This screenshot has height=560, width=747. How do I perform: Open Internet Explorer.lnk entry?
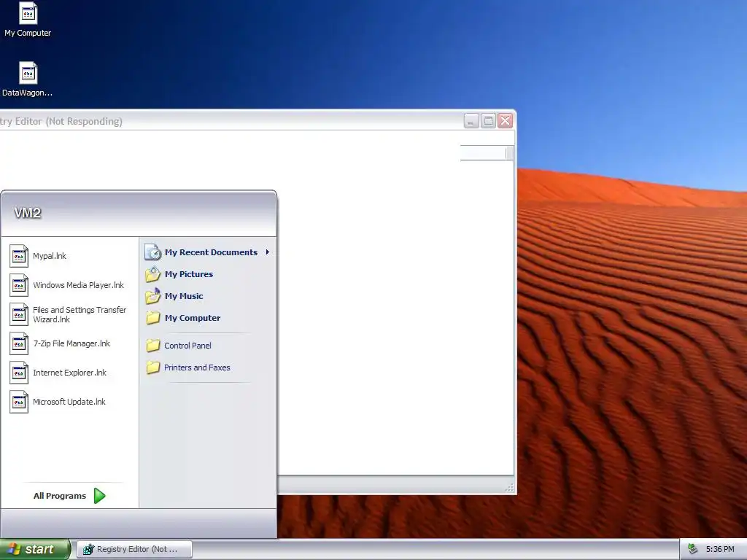69,373
